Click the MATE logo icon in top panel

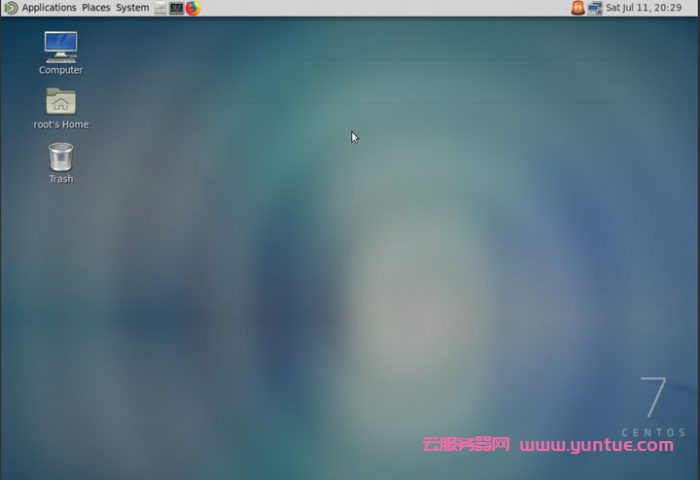(x=11, y=8)
